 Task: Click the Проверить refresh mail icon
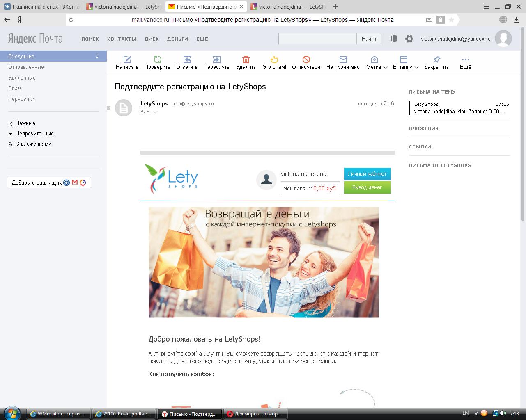pyautogui.click(x=157, y=59)
